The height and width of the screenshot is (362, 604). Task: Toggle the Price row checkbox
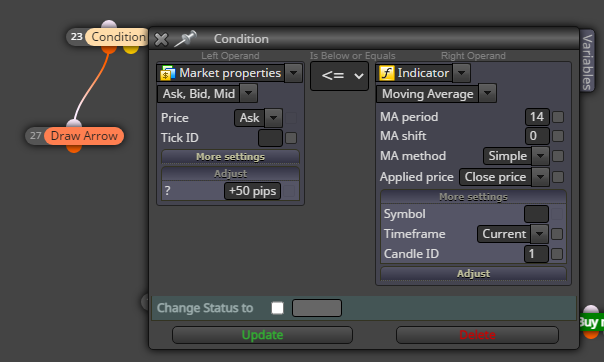291,118
